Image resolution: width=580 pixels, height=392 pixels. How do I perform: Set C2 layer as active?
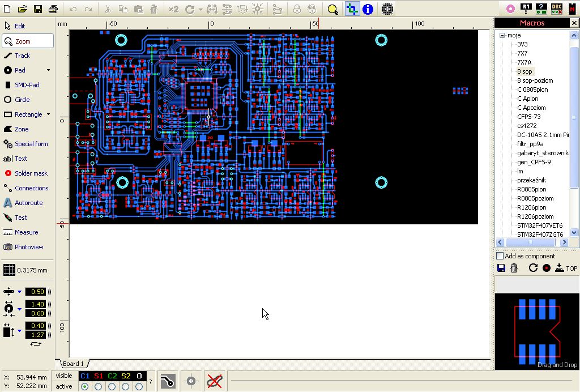point(112,387)
